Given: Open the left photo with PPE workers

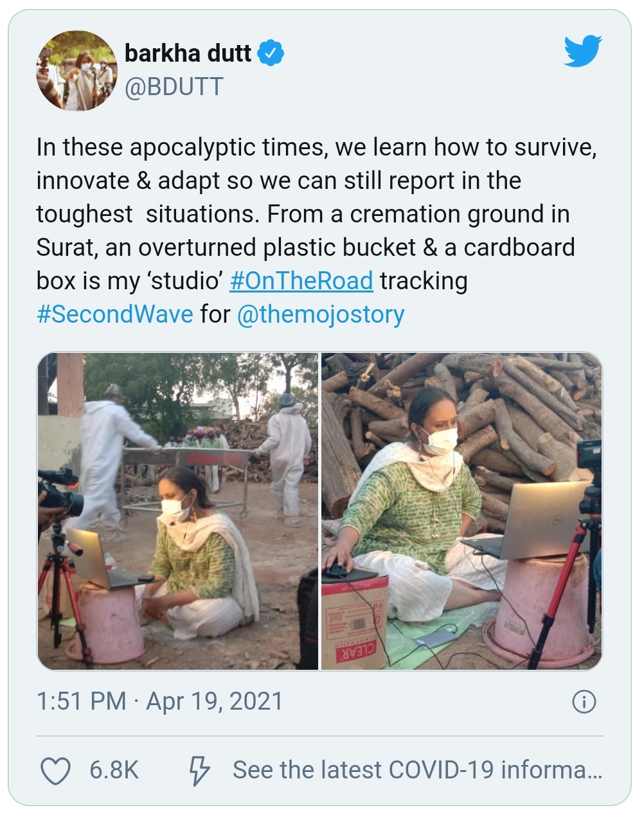Looking at the screenshot, I should point(178,511).
